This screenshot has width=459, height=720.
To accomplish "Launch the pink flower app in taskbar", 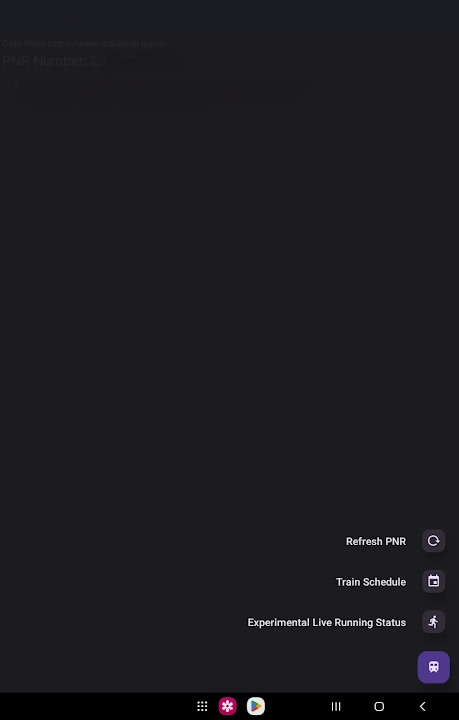I will 227,706.
